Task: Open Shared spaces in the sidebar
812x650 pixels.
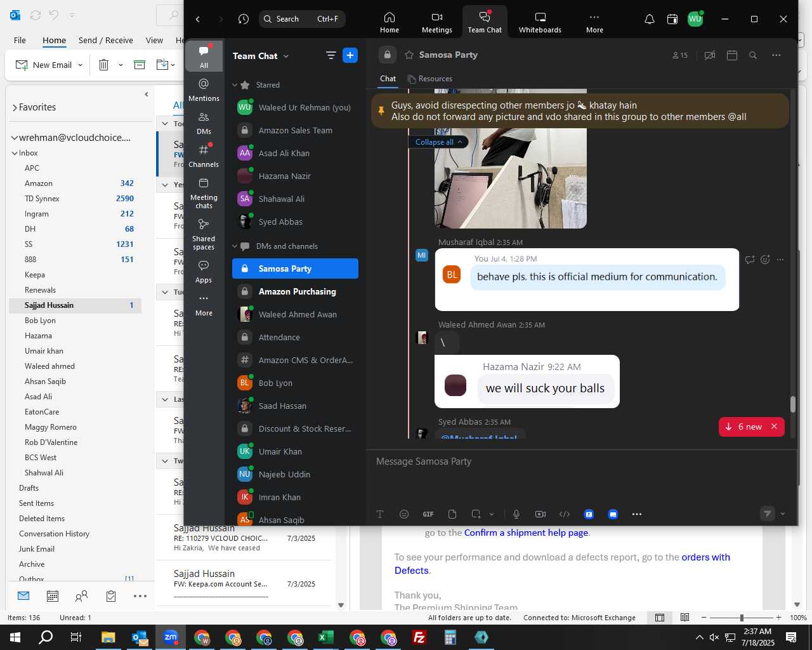Action: 204,234
